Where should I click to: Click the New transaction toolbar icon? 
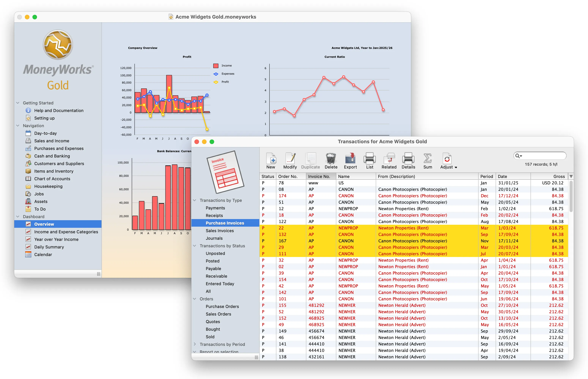(x=271, y=159)
